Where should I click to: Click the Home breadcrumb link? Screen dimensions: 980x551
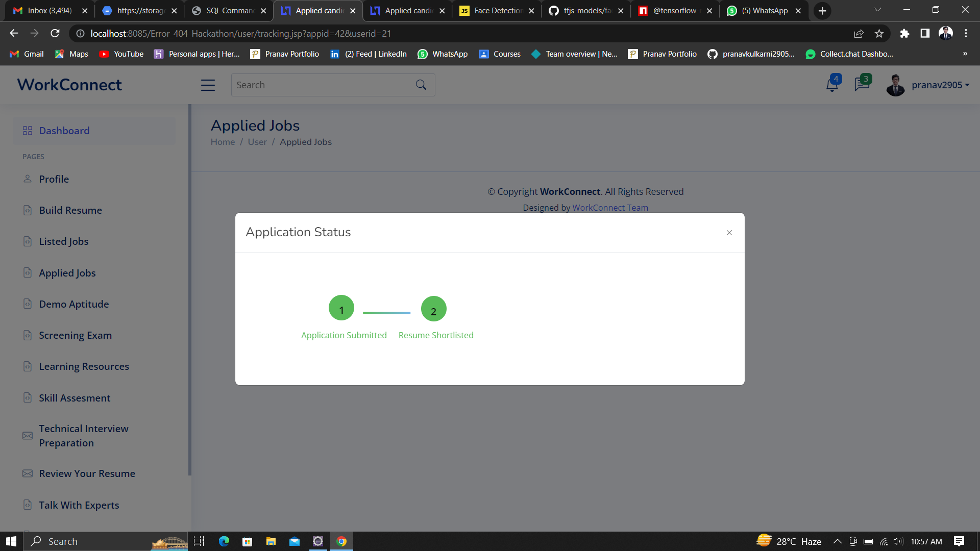point(223,142)
